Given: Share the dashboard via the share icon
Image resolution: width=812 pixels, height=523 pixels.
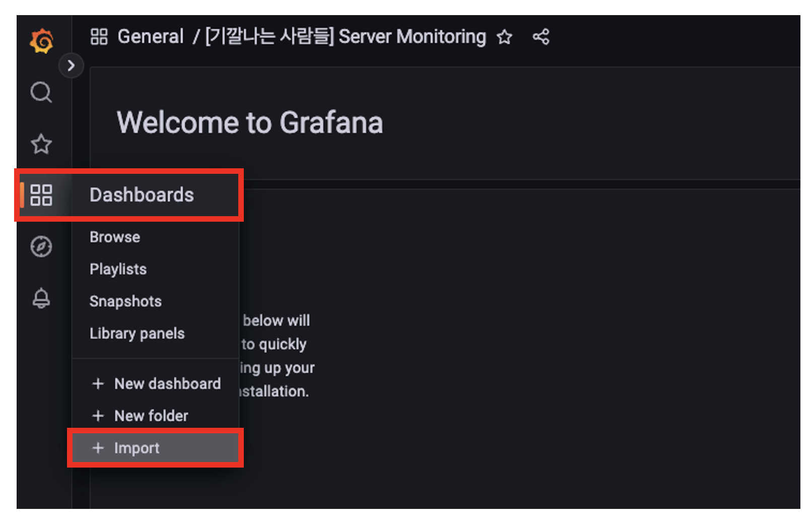Looking at the screenshot, I should 541,37.
